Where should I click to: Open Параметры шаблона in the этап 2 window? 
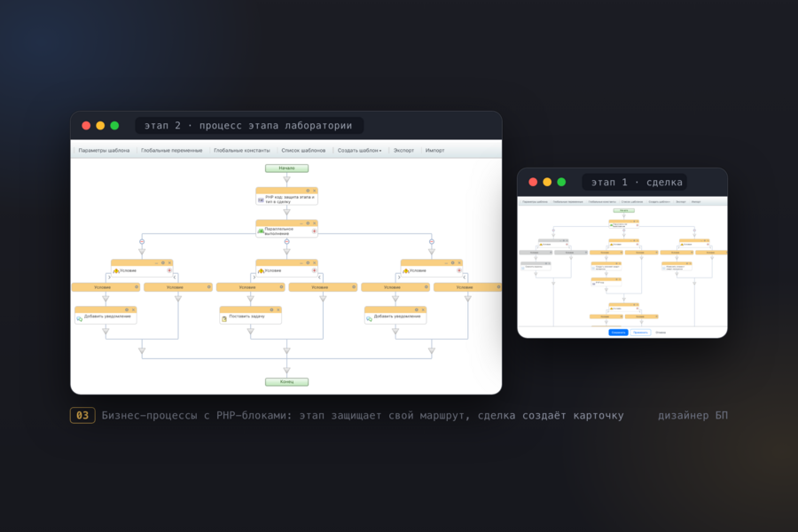(x=104, y=150)
